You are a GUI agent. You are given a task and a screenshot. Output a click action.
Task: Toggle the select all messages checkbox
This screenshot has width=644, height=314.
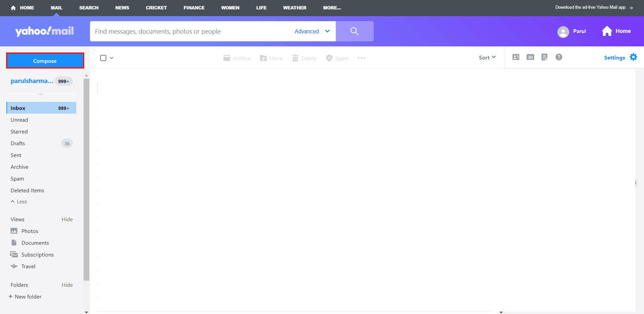tap(103, 58)
